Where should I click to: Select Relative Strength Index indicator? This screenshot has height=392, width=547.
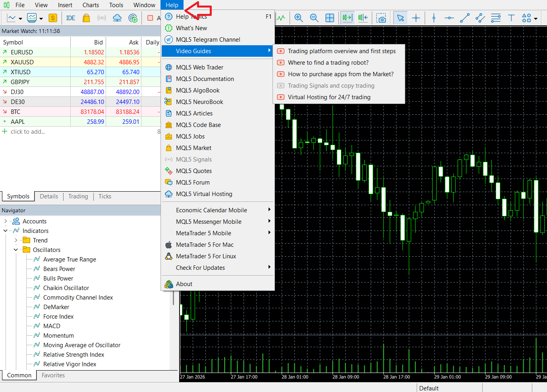(x=73, y=355)
